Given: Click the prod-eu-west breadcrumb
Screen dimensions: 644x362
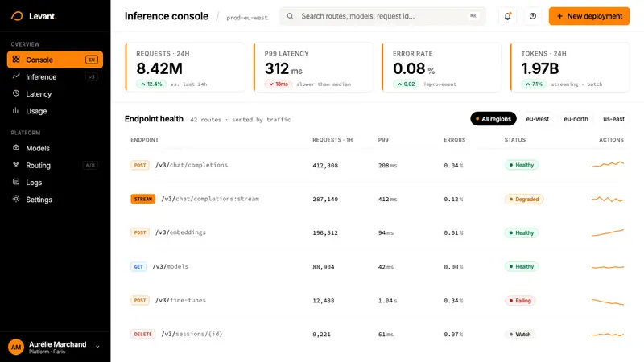Looking at the screenshot, I should pos(247,18).
